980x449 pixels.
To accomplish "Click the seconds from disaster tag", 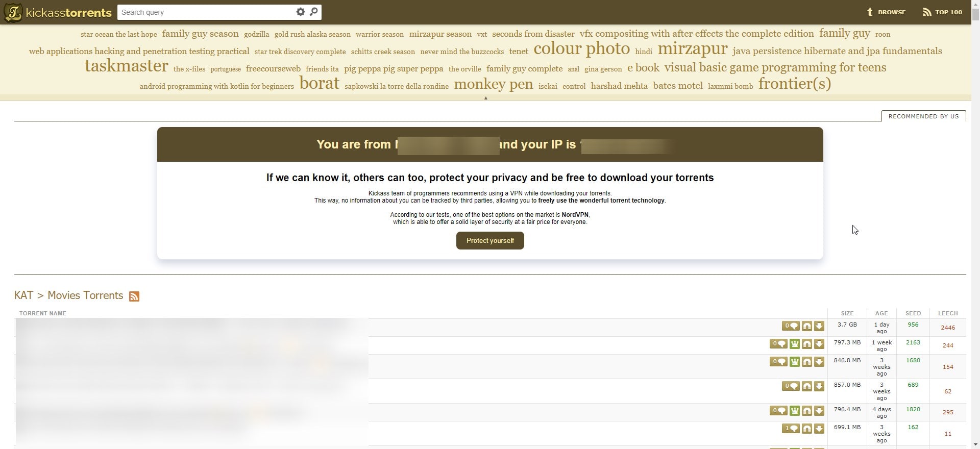I will pyautogui.click(x=533, y=34).
